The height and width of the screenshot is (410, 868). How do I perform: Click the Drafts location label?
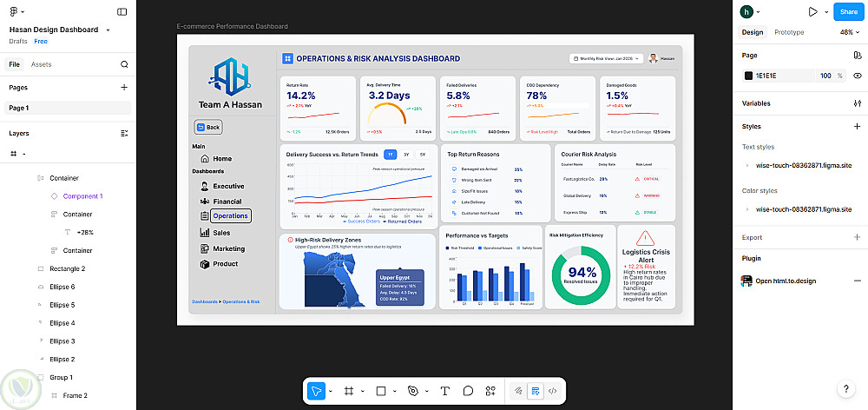[x=18, y=42]
